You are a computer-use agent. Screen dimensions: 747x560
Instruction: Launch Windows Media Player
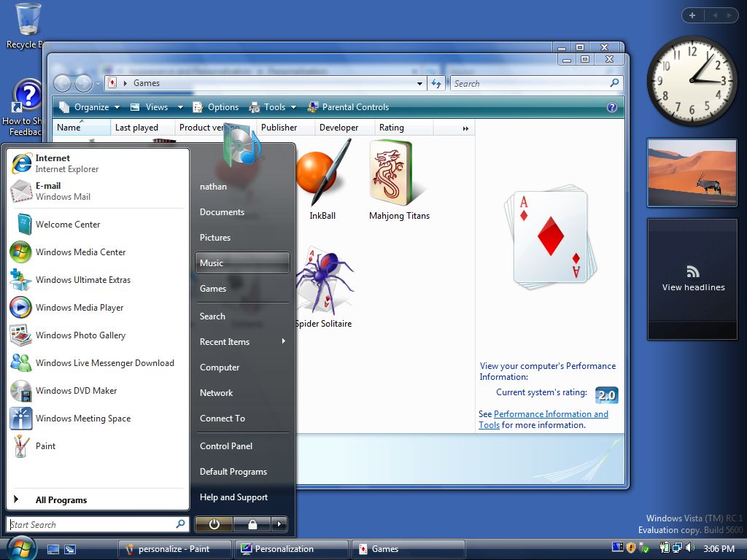(x=98, y=307)
